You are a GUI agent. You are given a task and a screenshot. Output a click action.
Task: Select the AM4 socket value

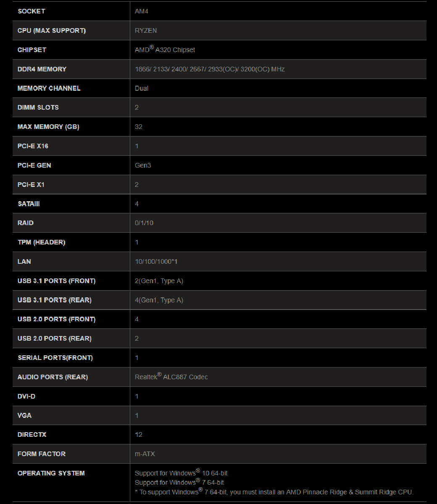coord(142,11)
